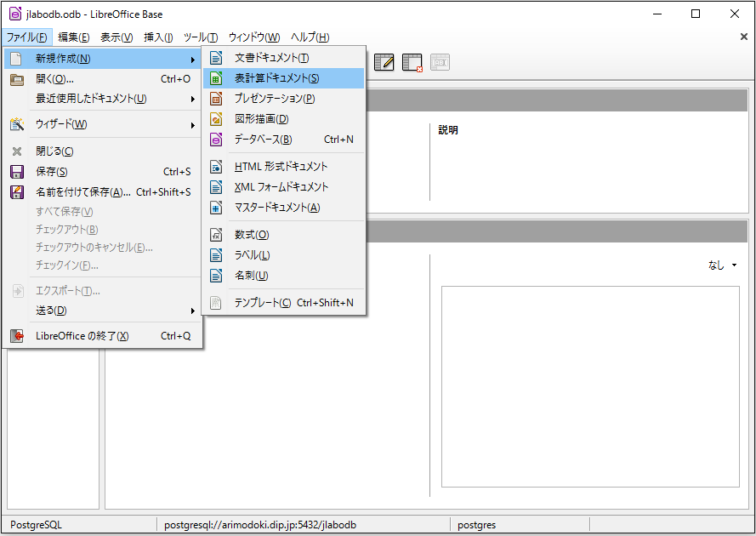756x536 pixels.
Task: Select XML フォームドキュメント entry
Action: click(283, 186)
